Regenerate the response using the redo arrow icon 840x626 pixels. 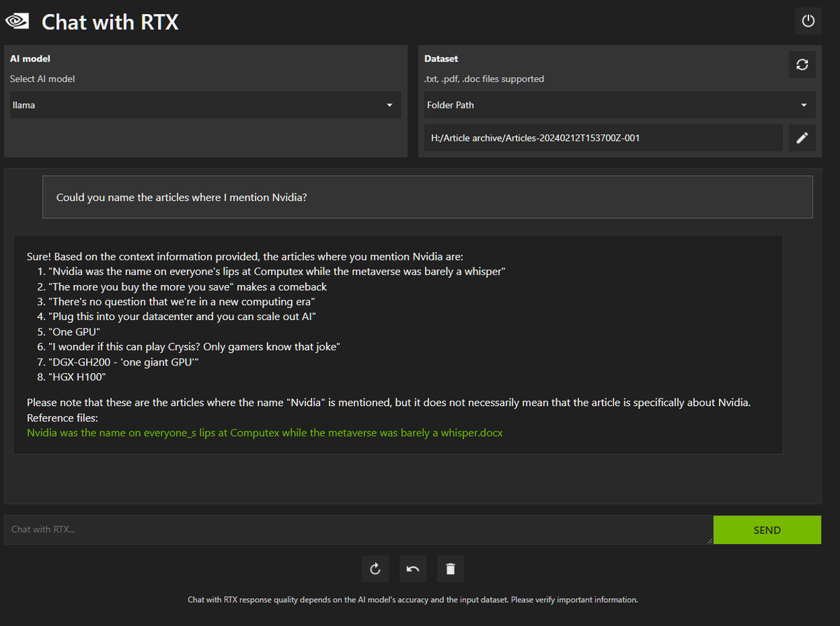point(374,569)
